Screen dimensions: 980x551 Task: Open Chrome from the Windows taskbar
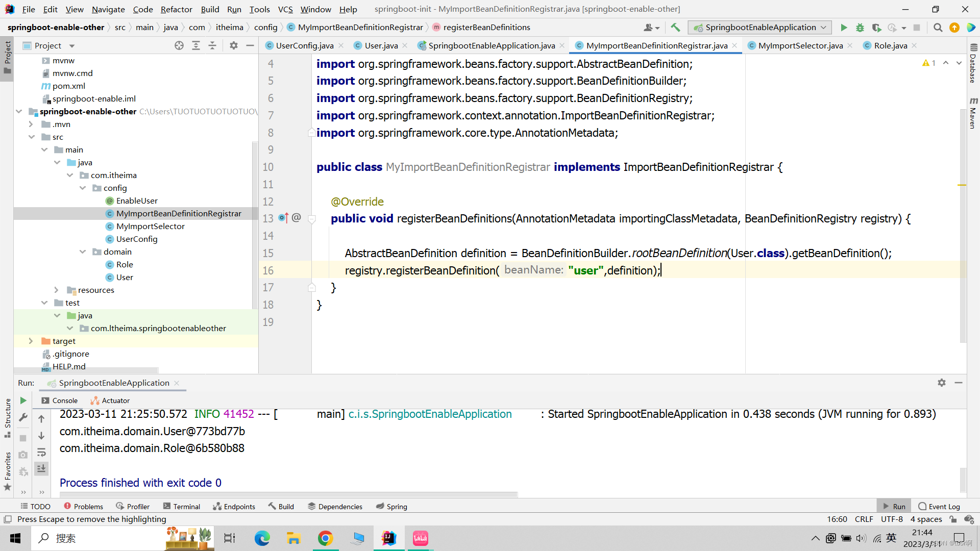[x=325, y=538]
